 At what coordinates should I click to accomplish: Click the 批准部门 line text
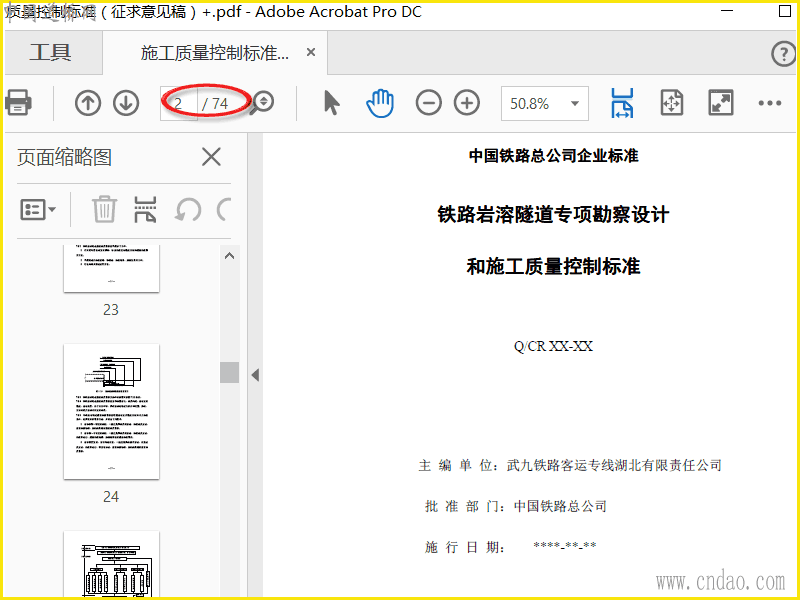(516, 506)
